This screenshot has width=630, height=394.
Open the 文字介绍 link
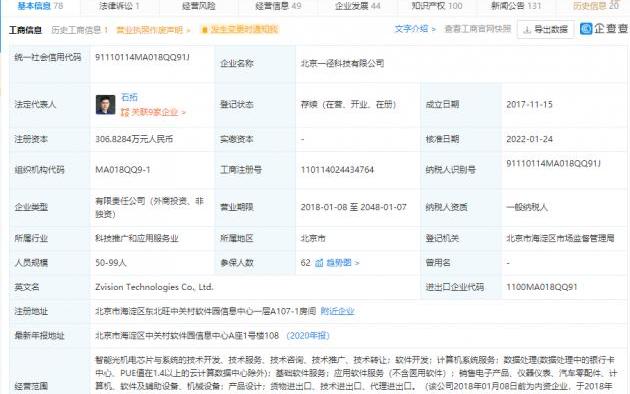(415, 29)
